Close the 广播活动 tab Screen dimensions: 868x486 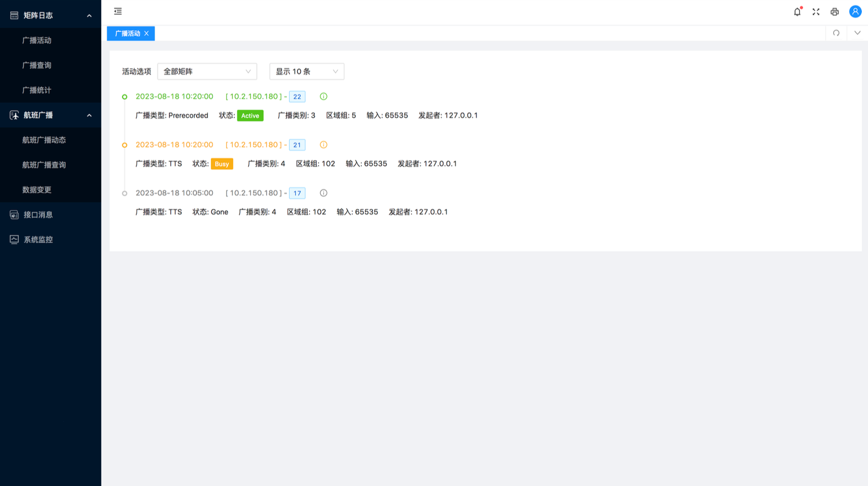coord(146,34)
